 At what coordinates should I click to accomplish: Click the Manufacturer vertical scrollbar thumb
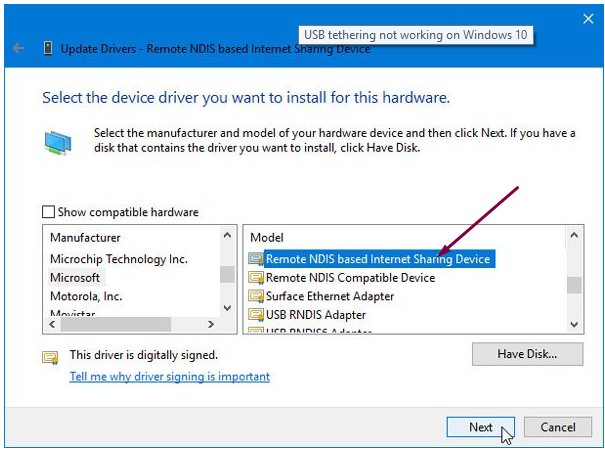227,274
